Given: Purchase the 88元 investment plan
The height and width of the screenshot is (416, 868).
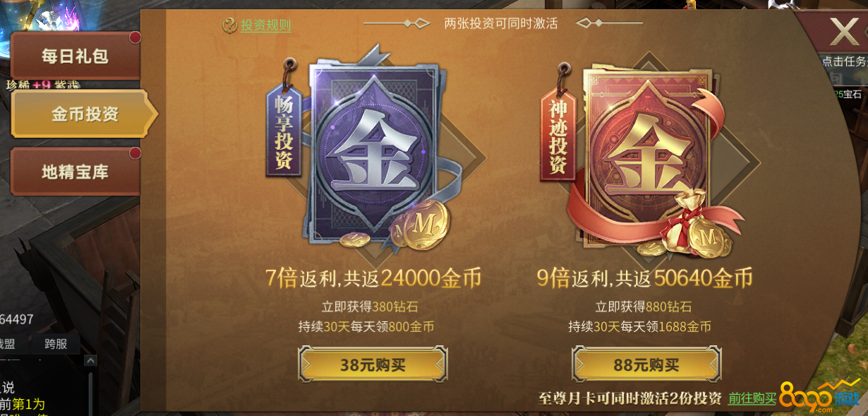Looking at the screenshot, I should (x=646, y=364).
